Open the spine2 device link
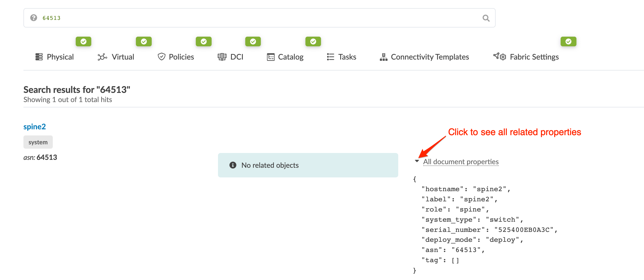The image size is (644, 280). [34, 126]
